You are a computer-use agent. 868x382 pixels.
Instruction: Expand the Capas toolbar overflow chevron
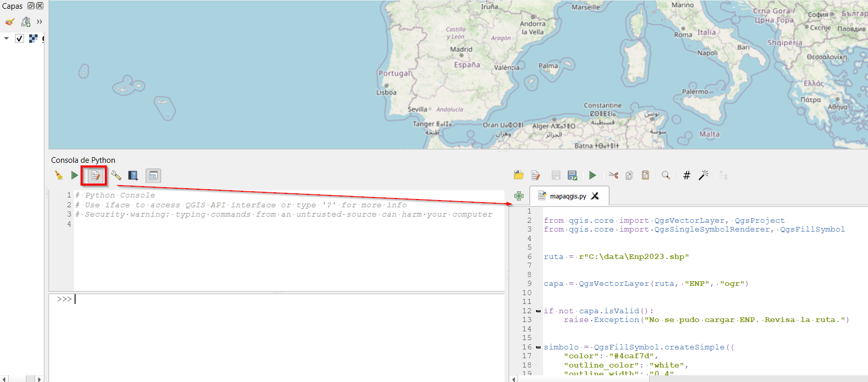39,22
